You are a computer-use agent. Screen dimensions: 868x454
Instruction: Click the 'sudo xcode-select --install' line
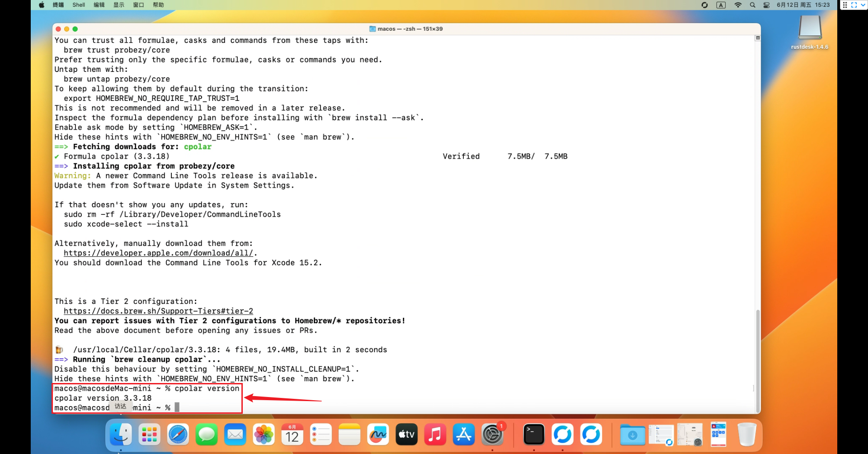point(126,224)
